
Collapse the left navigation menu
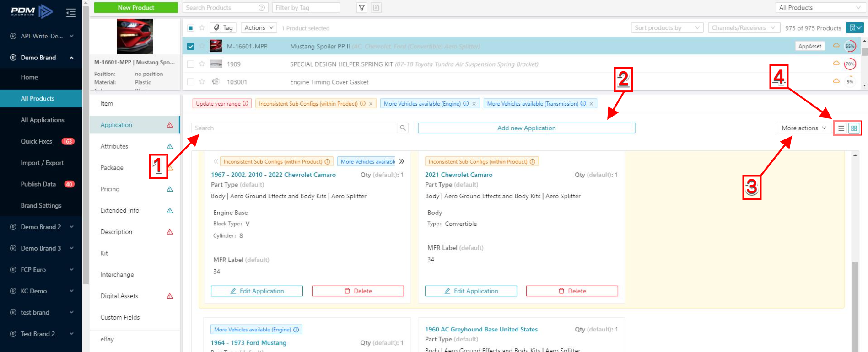pyautogui.click(x=71, y=13)
